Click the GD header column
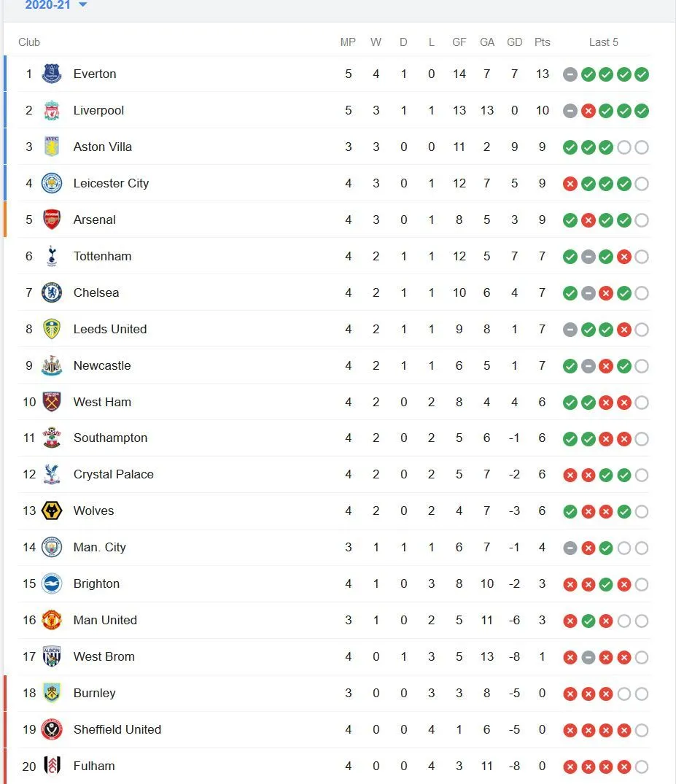The image size is (676, 784). click(x=514, y=42)
